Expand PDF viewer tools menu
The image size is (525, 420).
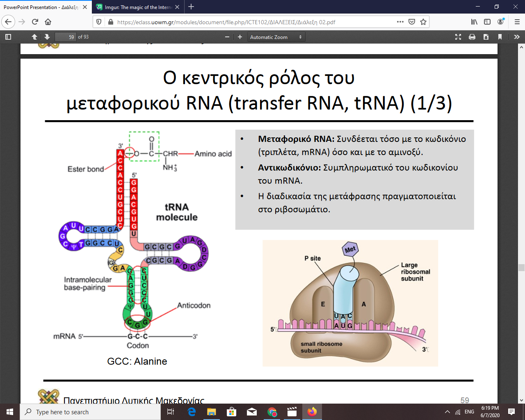(517, 37)
